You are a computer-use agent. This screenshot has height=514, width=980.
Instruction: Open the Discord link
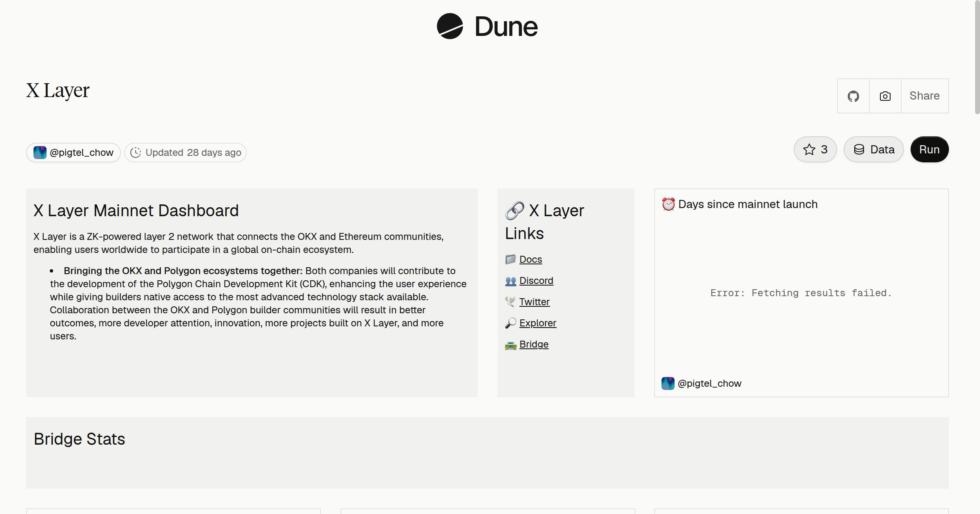pyautogui.click(x=536, y=281)
